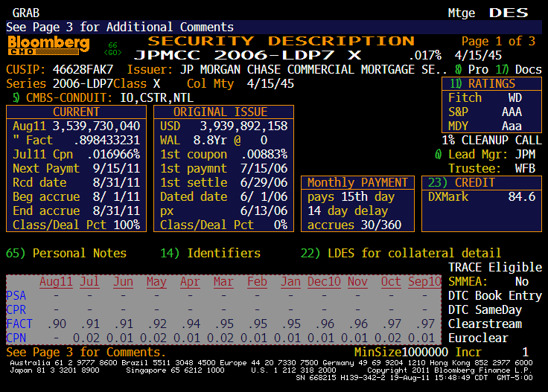548x392 pixels.
Task: Select the Sep10 column header
Action: pos(424,281)
